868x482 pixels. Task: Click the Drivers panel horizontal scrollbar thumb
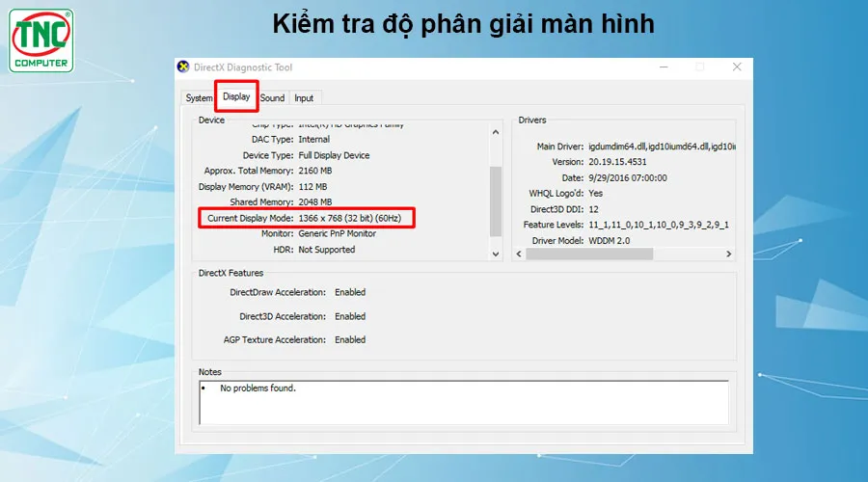pyautogui.click(x=589, y=254)
